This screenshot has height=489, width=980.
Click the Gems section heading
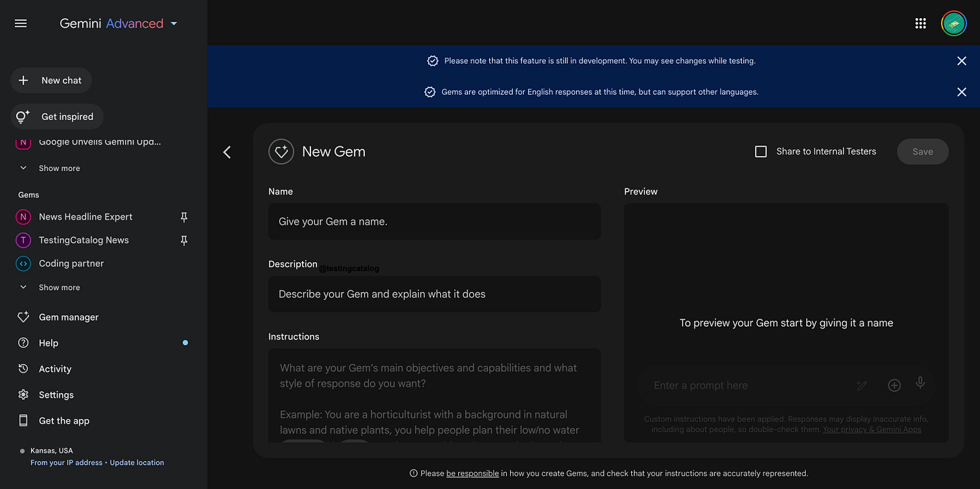click(x=29, y=195)
